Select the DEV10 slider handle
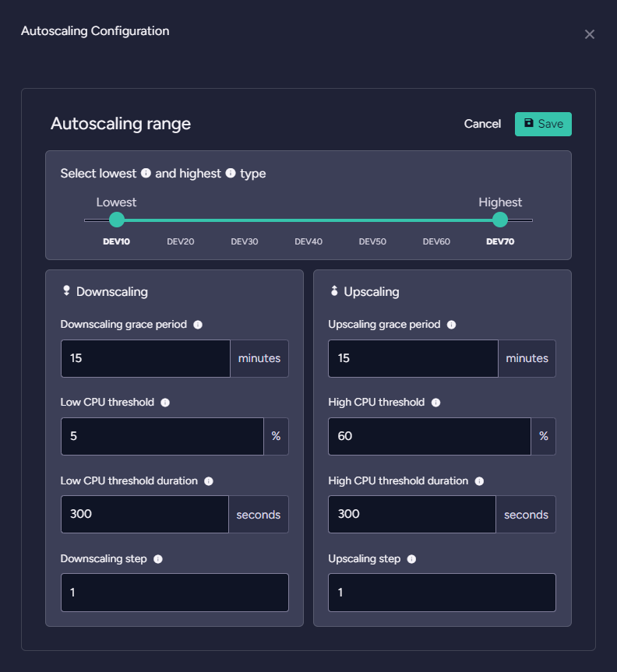The height and width of the screenshot is (672, 617). point(117,220)
